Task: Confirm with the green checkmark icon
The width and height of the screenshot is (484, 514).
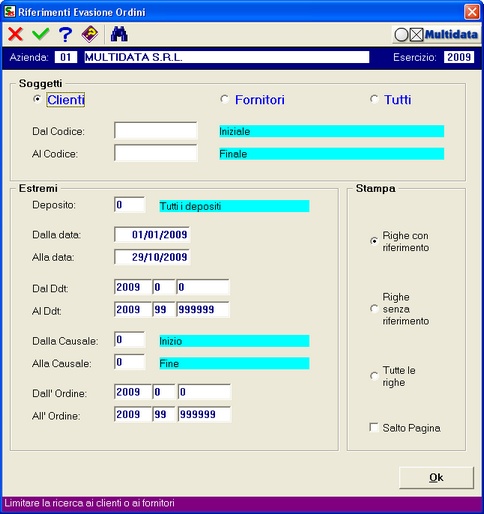Action: click(x=41, y=34)
